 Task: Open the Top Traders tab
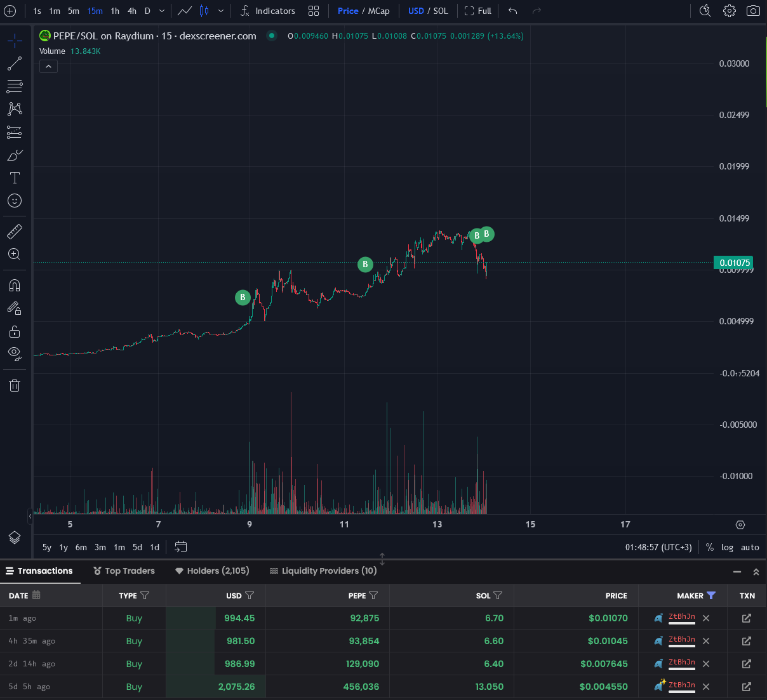coord(124,571)
